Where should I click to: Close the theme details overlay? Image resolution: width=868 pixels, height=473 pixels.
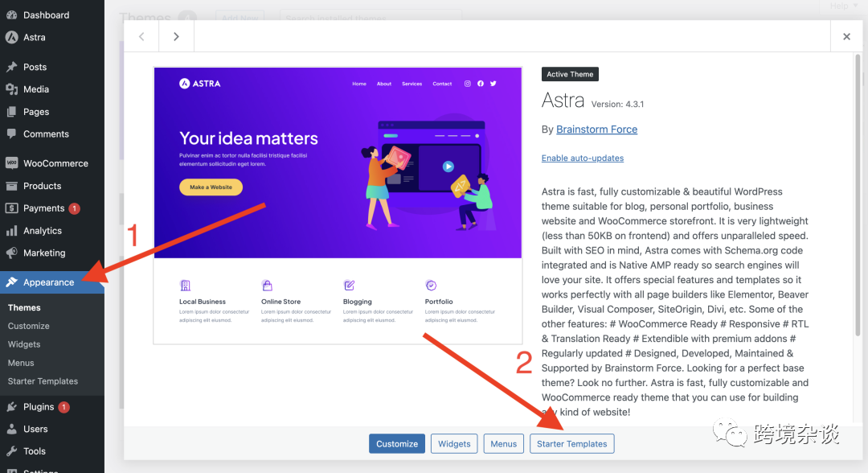(846, 36)
